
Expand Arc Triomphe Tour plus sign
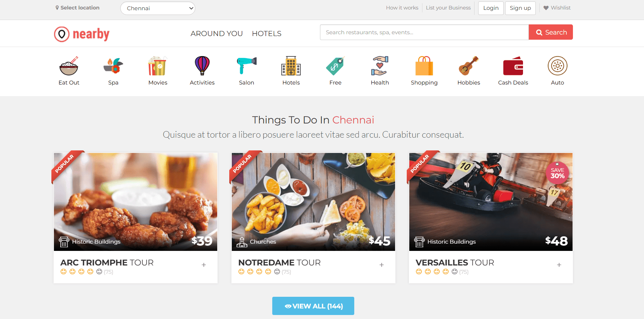204,265
